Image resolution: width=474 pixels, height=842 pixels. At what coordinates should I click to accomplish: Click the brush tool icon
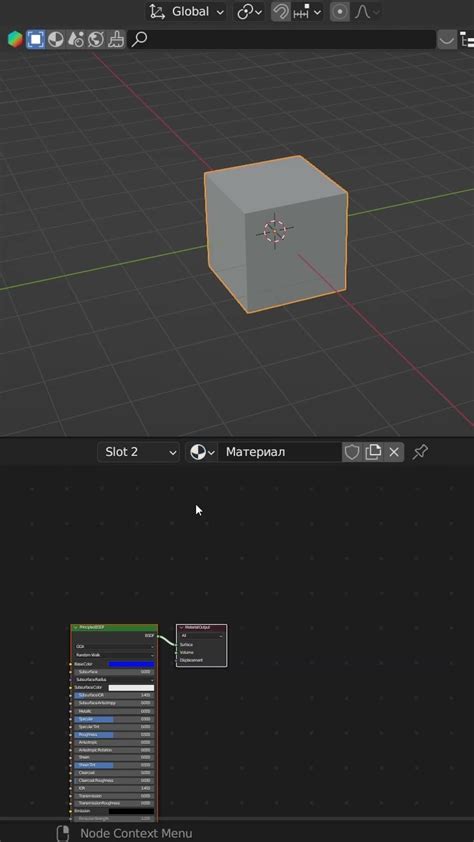coord(116,39)
